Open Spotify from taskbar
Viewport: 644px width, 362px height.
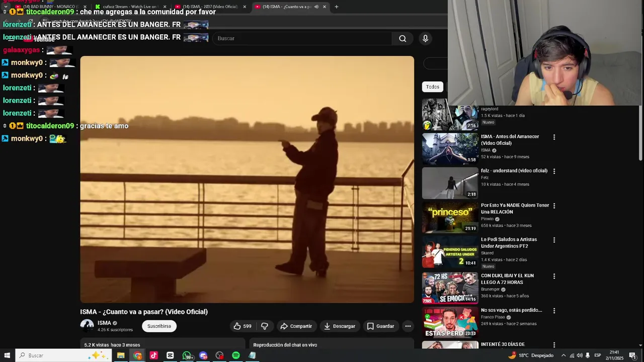click(x=236, y=355)
